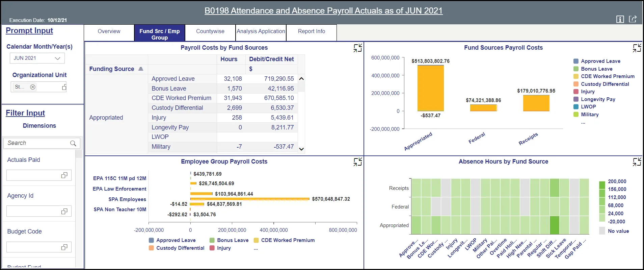Open value help for Budget Code

(x=64, y=247)
